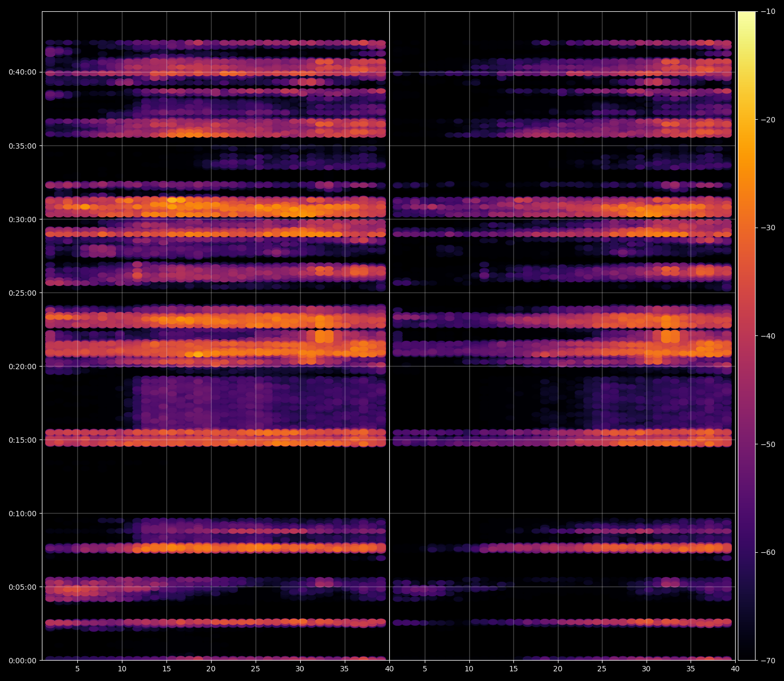Click x-axis label 5 of right heatmap
784x681 pixels.
click(425, 669)
